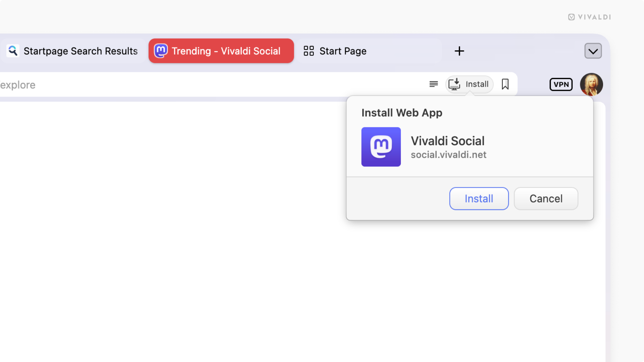Click the Vivaldi Social app name in dialog
The width and height of the screenshot is (644, 362).
coord(447,141)
